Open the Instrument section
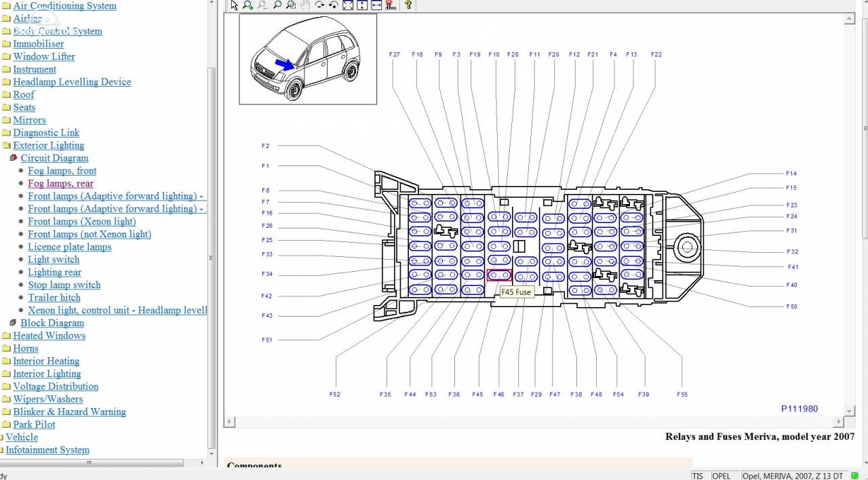 (x=35, y=69)
